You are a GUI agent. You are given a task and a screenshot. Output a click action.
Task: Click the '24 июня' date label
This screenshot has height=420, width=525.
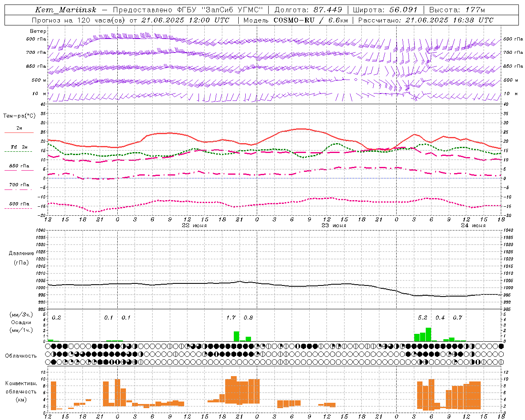point(473,226)
